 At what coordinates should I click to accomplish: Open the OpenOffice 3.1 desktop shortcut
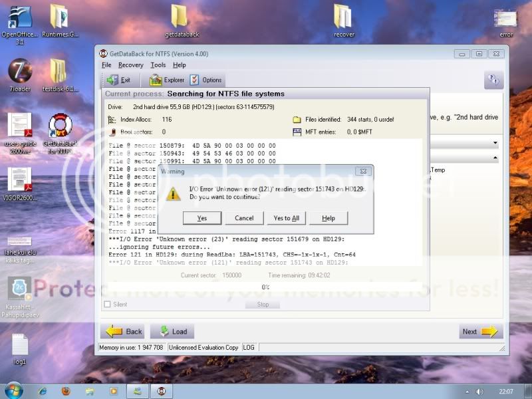pos(20,25)
